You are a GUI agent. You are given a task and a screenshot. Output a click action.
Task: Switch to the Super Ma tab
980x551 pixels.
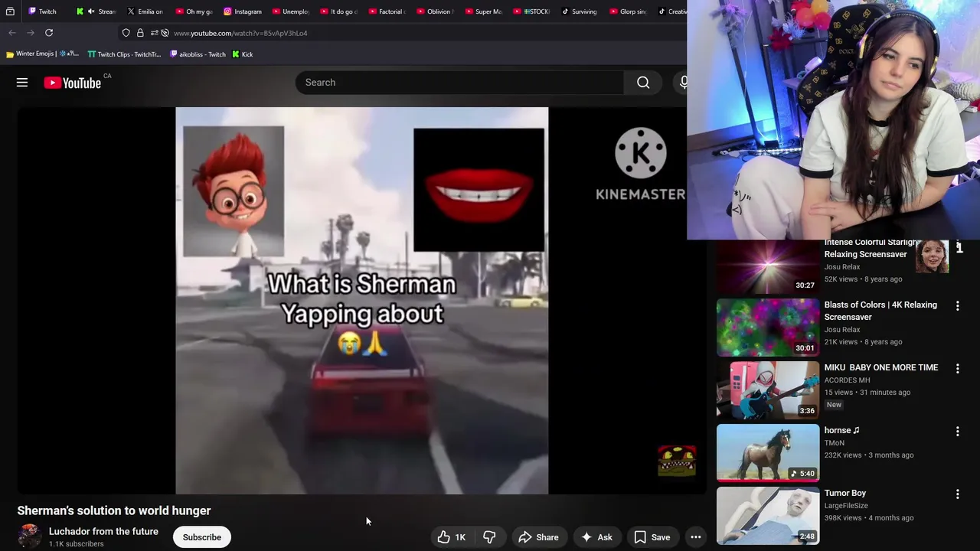pyautogui.click(x=484, y=11)
